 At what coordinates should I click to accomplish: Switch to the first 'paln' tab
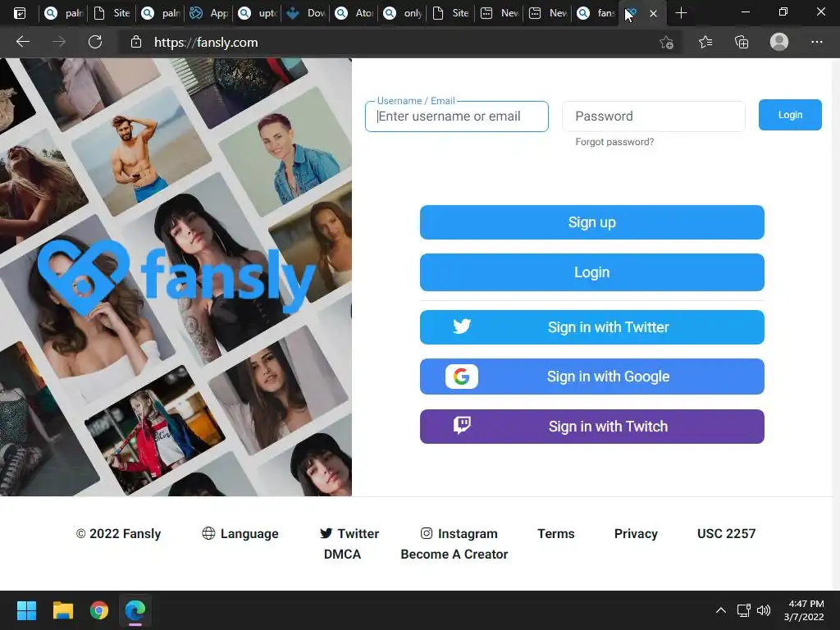[x=62, y=13]
